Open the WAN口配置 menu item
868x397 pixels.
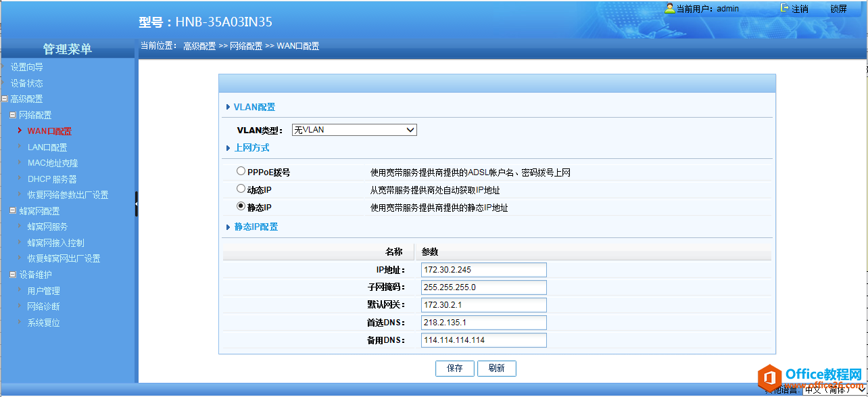pyautogui.click(x=49, y=131)
